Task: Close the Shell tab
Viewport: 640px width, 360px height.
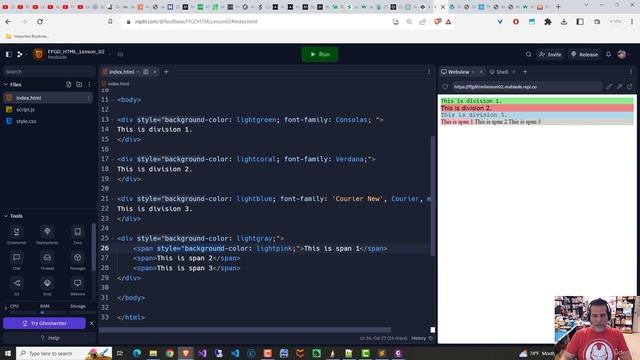Action: [x=514, y=72]
